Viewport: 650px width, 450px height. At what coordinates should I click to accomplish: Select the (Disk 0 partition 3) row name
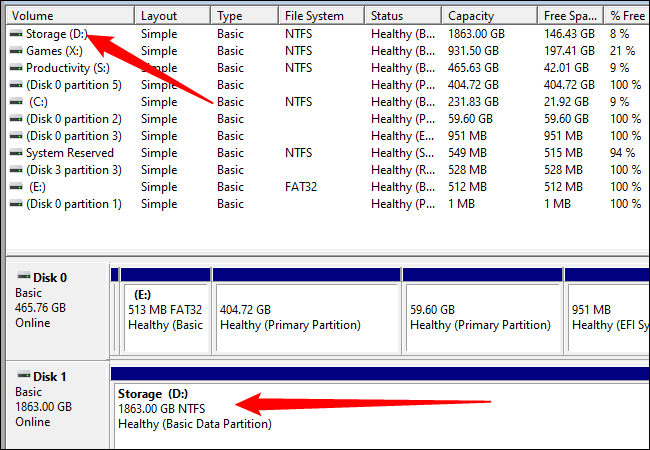click(74, 136)
